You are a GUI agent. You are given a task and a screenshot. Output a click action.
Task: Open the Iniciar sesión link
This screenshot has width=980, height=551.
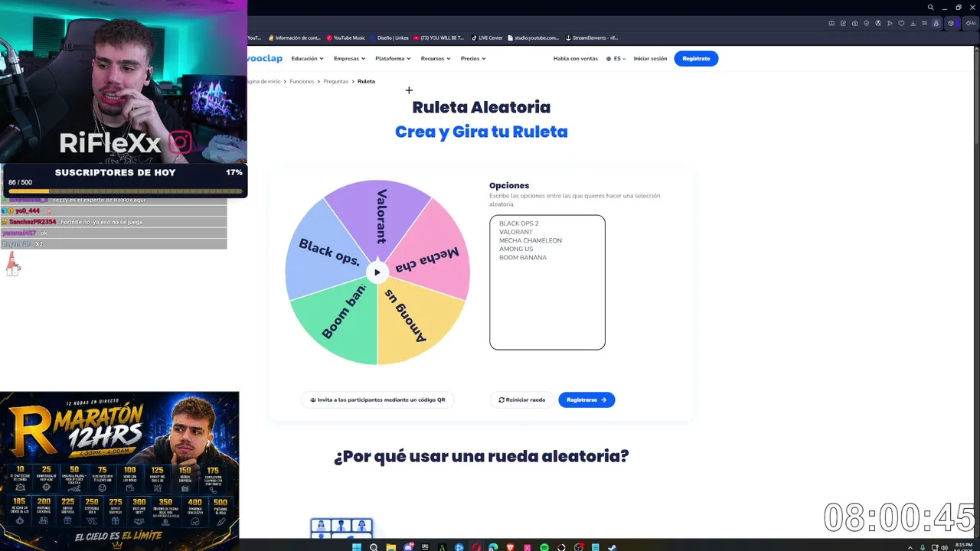[x=650, y=58]
